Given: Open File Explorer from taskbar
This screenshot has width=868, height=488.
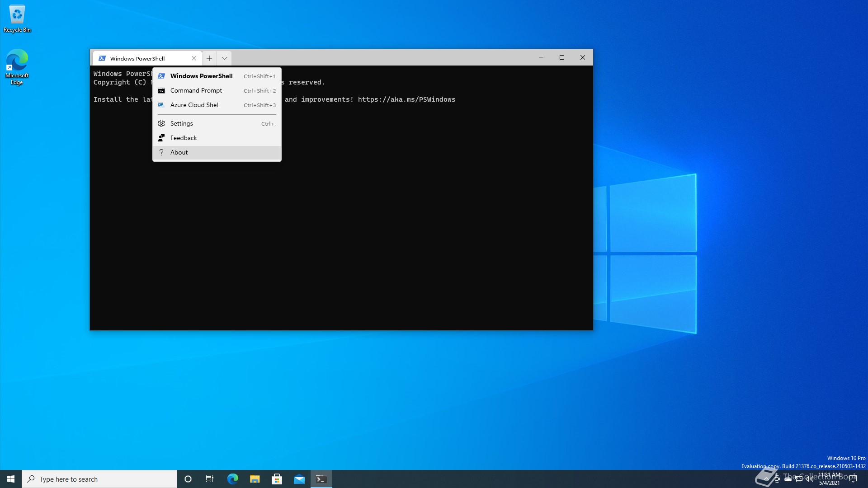Looking at the screenshot, I should (x=255, y=479).
